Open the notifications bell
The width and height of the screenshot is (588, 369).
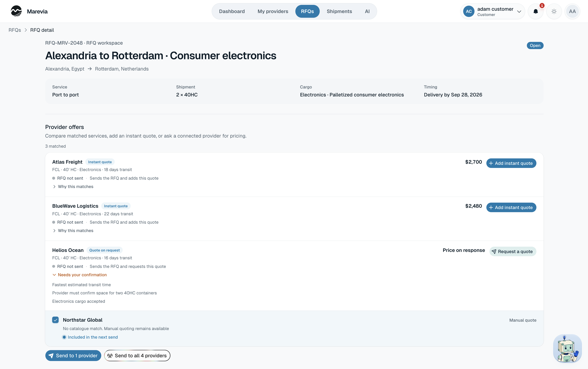coord(536,11)
